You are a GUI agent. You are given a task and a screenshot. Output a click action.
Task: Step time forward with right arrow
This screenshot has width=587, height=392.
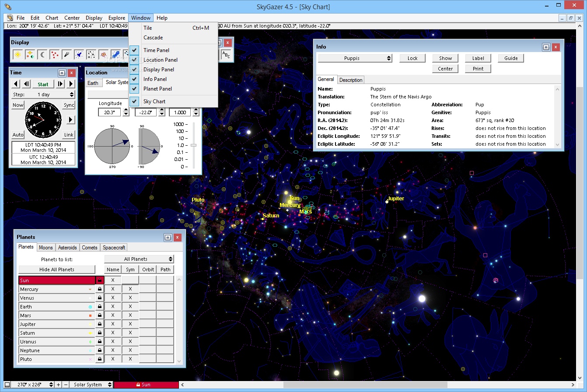[x=71, y=84]
